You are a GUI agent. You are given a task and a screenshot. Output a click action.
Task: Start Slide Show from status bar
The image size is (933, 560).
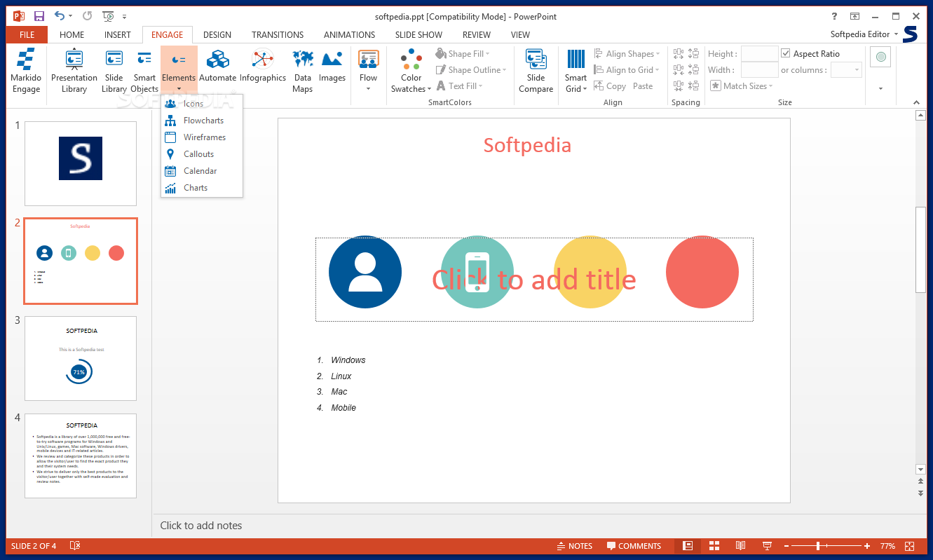(767, 546)
